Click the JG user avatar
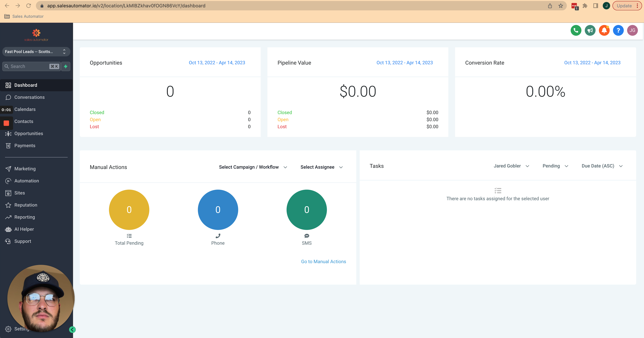 pos(632,31)
